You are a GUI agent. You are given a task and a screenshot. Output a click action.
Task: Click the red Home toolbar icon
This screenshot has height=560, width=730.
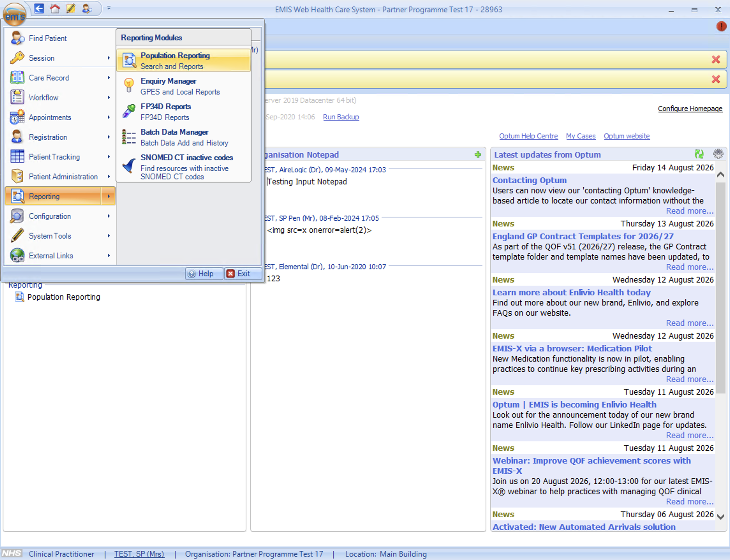tap(55, 8)
